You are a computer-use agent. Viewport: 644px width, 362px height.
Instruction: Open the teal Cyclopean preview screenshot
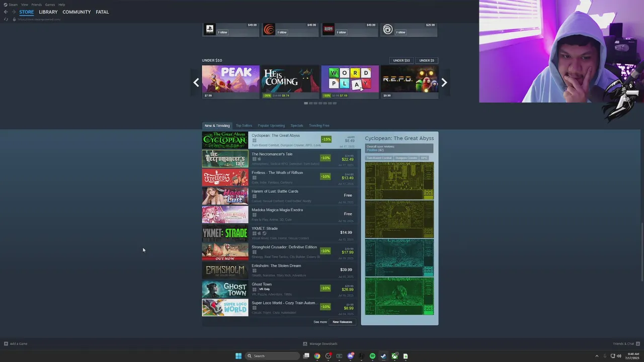pyautogui.click(x=399, y=257)
